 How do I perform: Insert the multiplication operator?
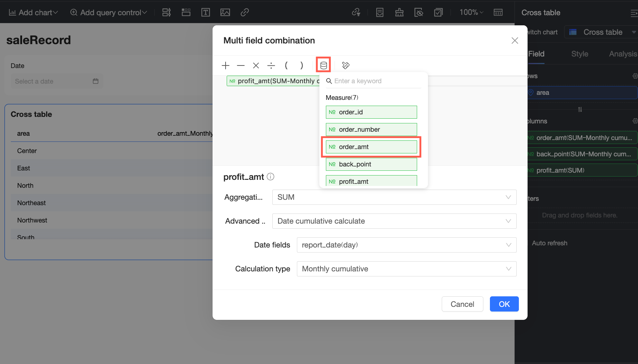click(x=256, y=65)
